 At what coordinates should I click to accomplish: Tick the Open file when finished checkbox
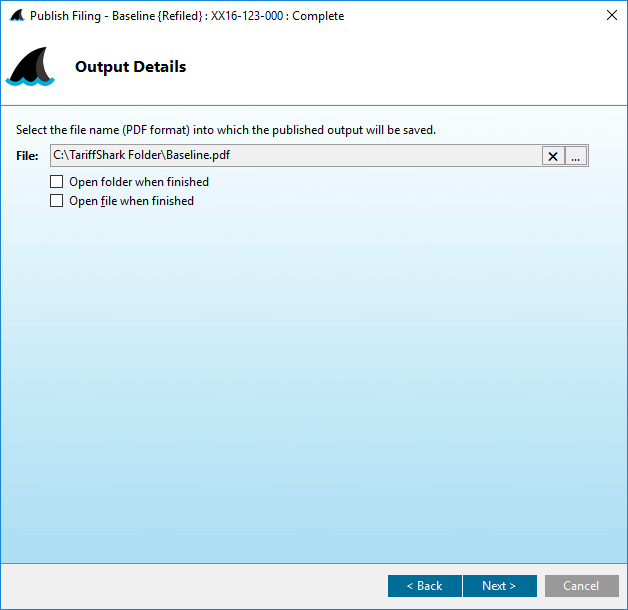tap(57, 201)
